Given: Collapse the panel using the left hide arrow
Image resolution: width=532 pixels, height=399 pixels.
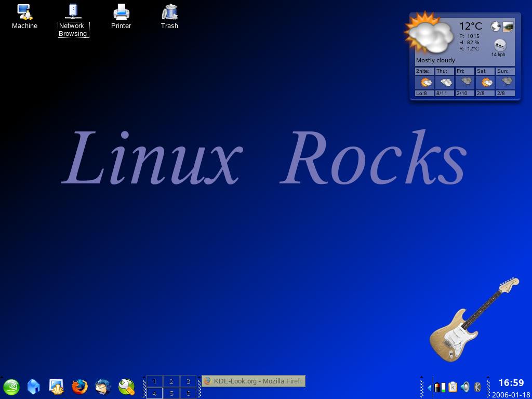Looking at the screenshot, I should 3,377.
